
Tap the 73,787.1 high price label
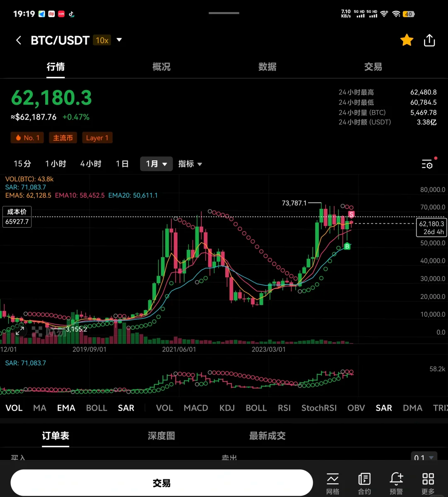(x=294, y=203)
